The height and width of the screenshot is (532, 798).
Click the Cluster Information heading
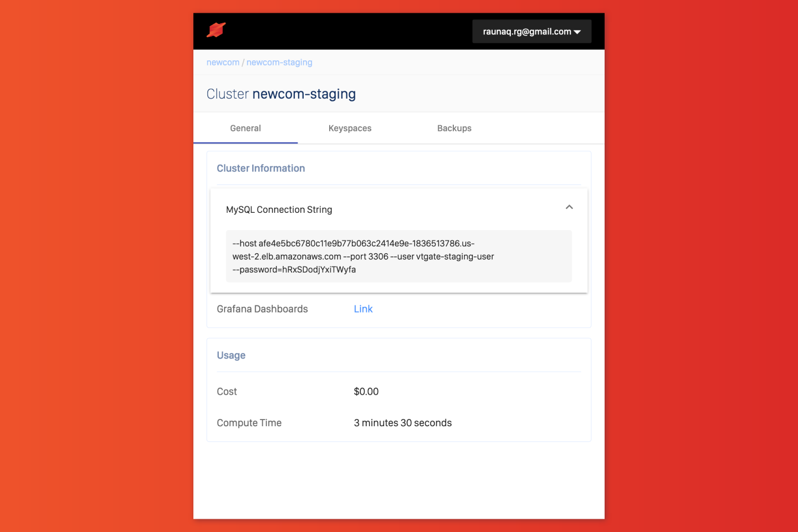(x=260, y=168)
